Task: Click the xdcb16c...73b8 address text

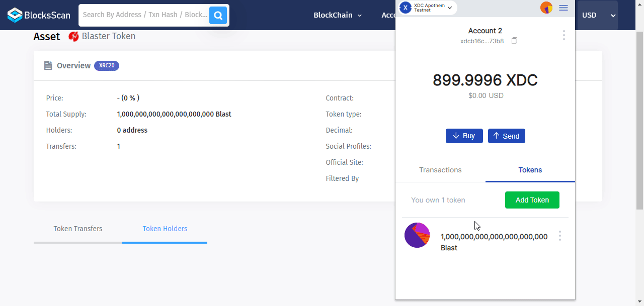Action: pos(482,41)
